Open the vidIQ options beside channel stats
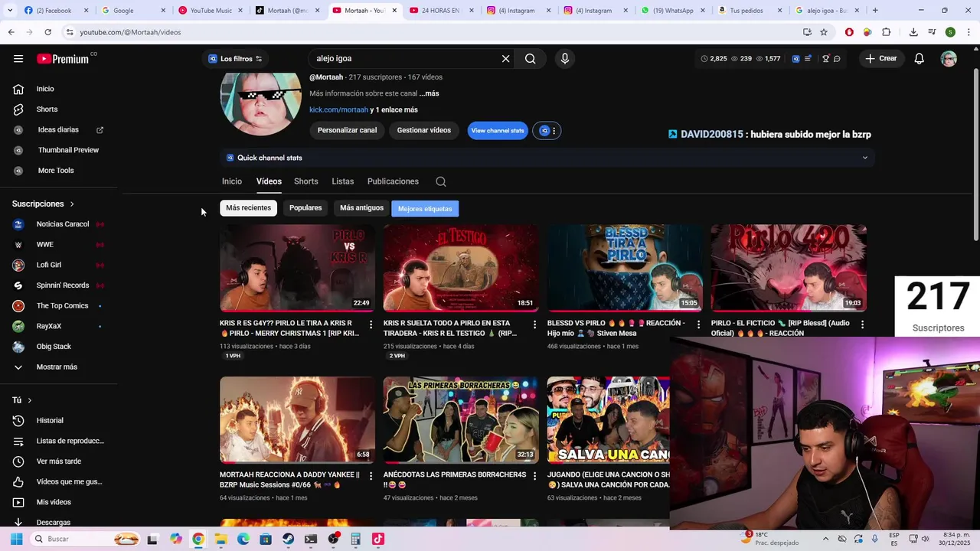The image size is (980, 551). pyautogui.click(x=547, y=131)
